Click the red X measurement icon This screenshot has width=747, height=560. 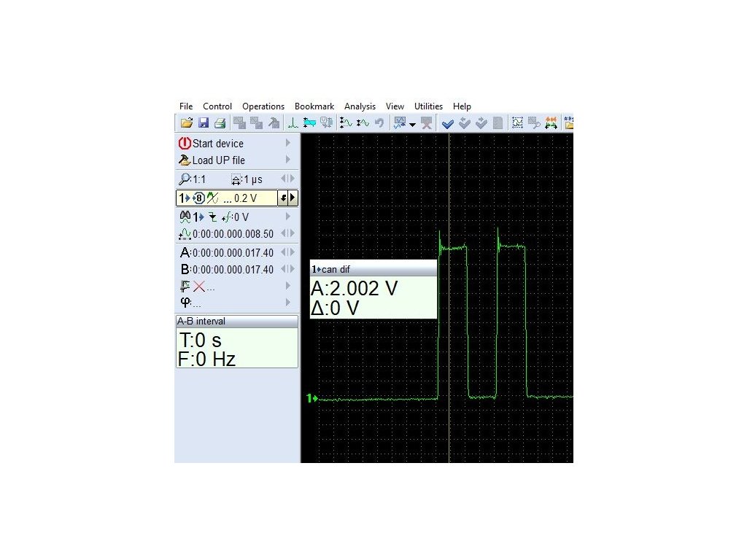coord(199,287)
